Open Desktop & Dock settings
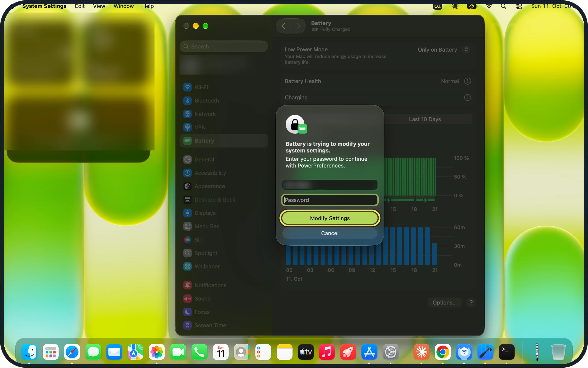The width and height of the screenshot is (588, 368). pyautogui.click(x=224, y=200)
